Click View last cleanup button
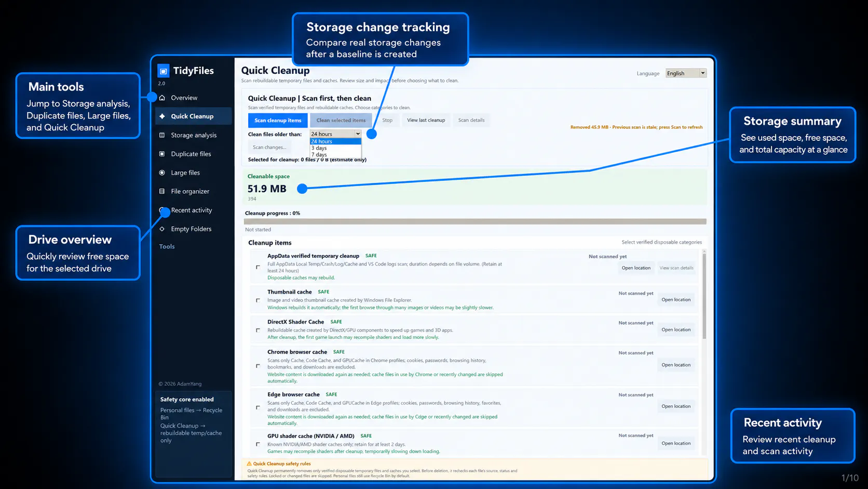Screen dimensions: 868x489 [426, 120]
